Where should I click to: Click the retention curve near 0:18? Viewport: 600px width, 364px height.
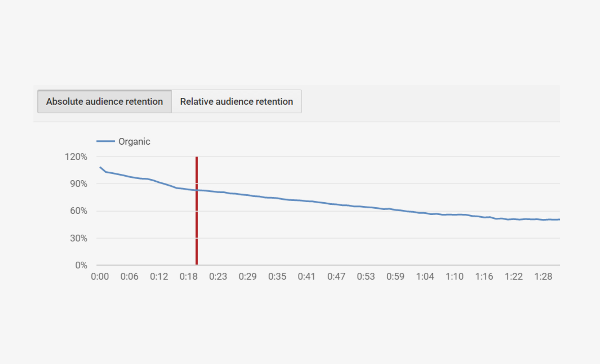click(x=189, y=189)
